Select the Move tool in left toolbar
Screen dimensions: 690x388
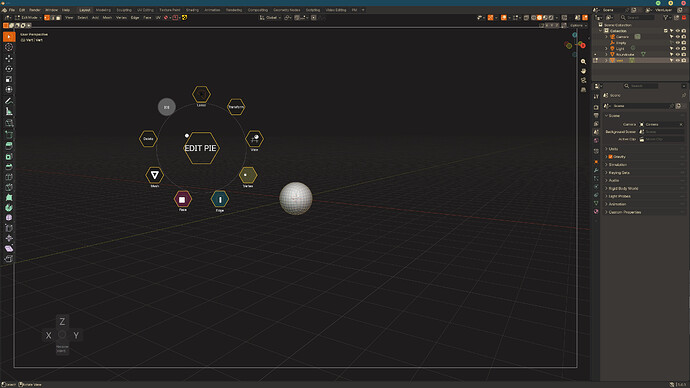9,58
